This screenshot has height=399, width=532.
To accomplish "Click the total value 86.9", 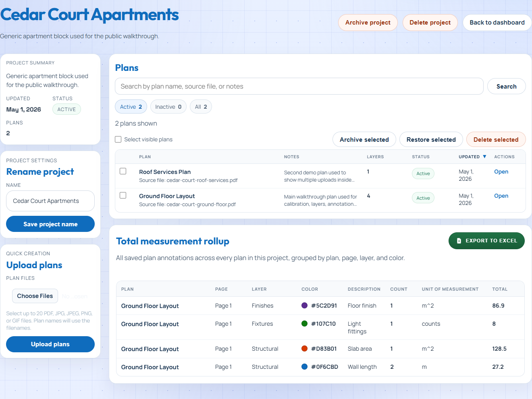I will [x=498, y=306].
